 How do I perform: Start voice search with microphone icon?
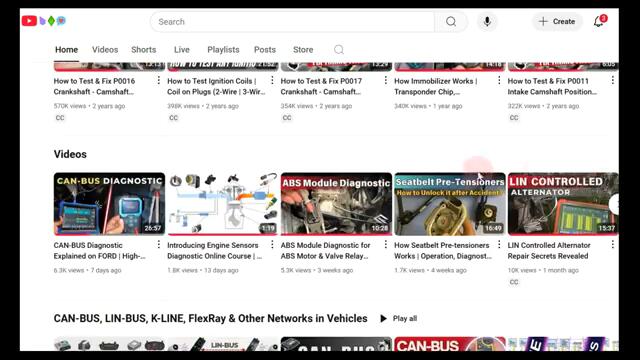pyautogui.click(x=487, y=22)
